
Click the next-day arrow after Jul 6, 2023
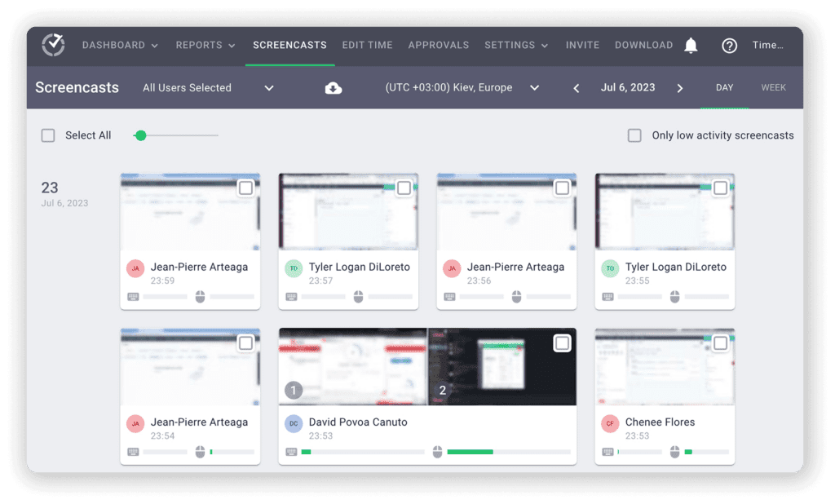tap(679, 87)
